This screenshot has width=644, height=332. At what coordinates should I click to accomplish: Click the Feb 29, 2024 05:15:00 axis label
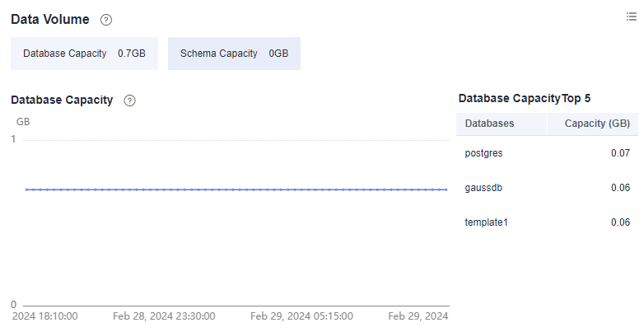pyautogui.click(x=301, y=316)
